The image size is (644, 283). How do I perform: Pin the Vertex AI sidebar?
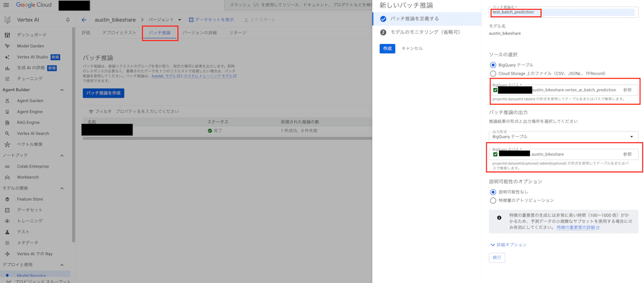click(x=68, y=20)
